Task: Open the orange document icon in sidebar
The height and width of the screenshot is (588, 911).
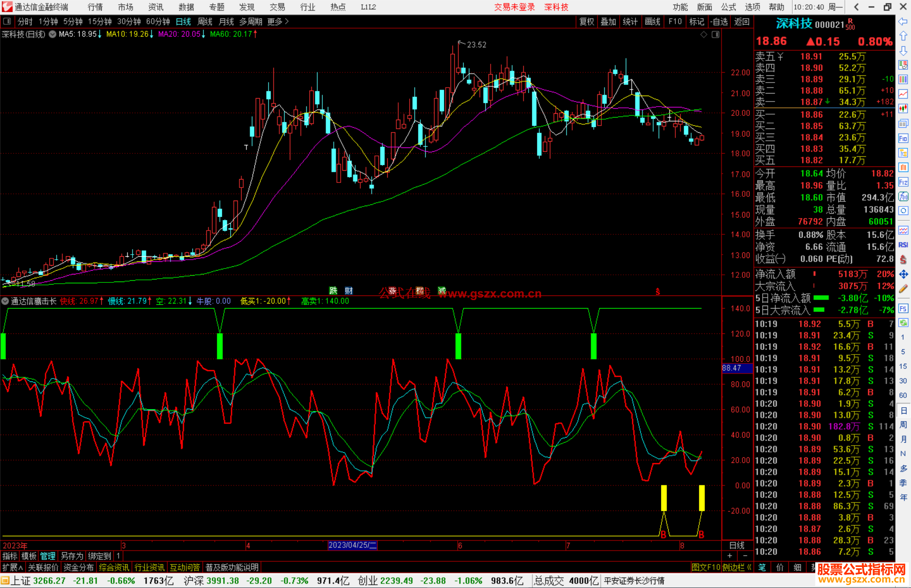Action: coord(903,167)
